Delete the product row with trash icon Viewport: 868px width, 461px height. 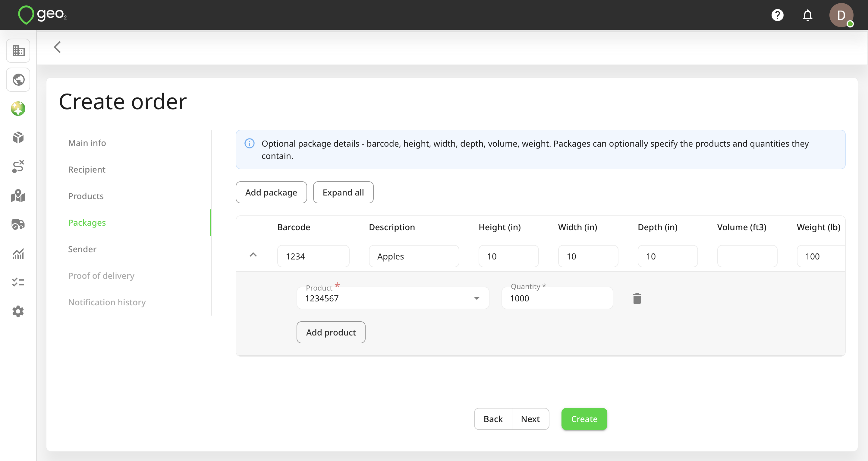click(637, 298)
